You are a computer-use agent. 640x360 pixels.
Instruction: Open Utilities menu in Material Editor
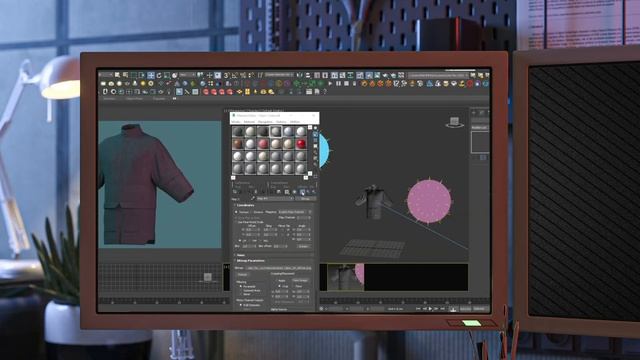[x=295, y=122]
